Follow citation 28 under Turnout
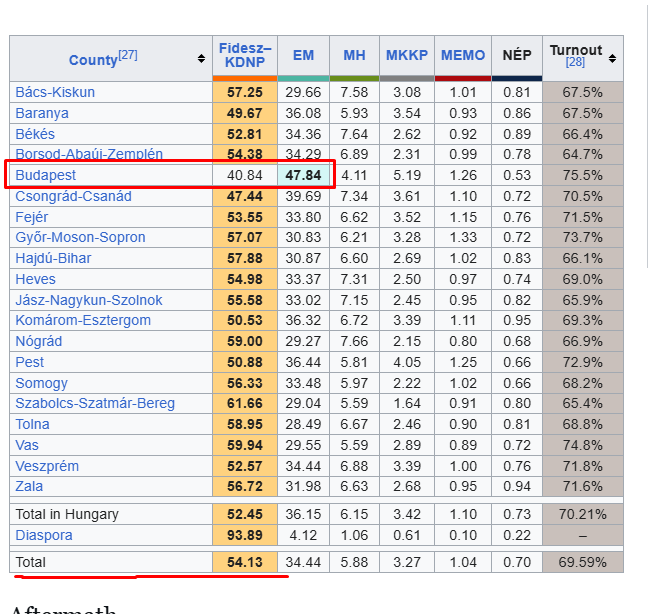 (575, 62)
